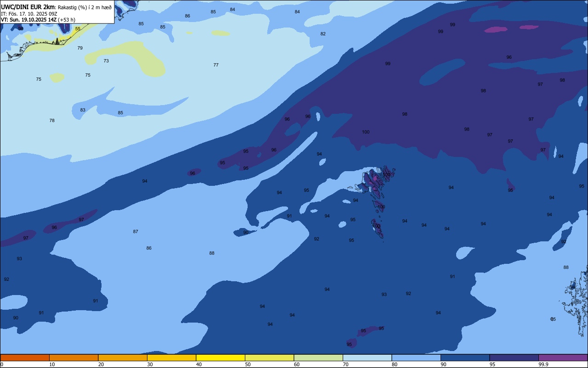Click the 50–60 yellow-green legend swatch
This screenshot has height=368, width=588.
(x=269, y=358)
